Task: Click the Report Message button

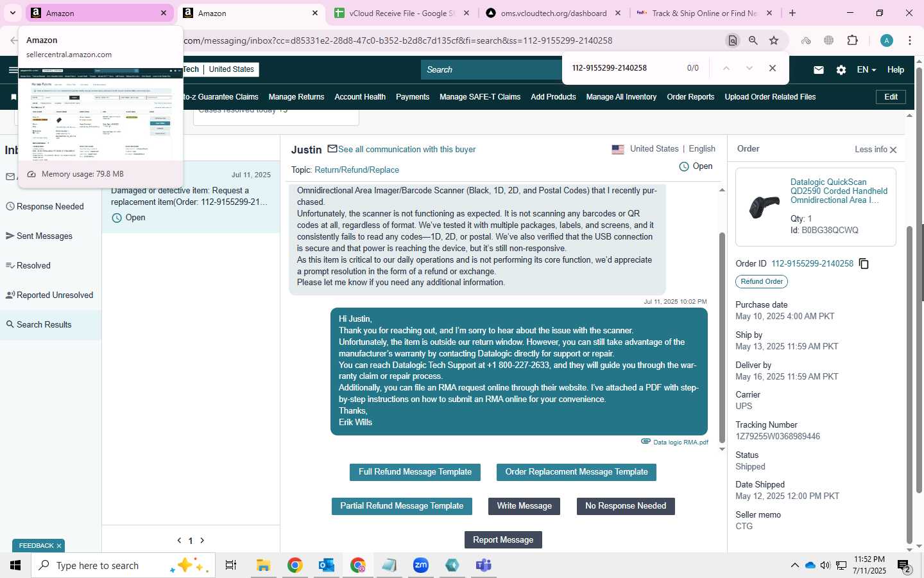Action: pos(503,540)
